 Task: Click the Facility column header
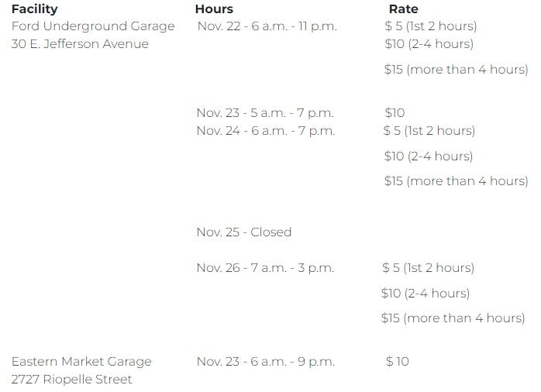click(x=35, y=9)
